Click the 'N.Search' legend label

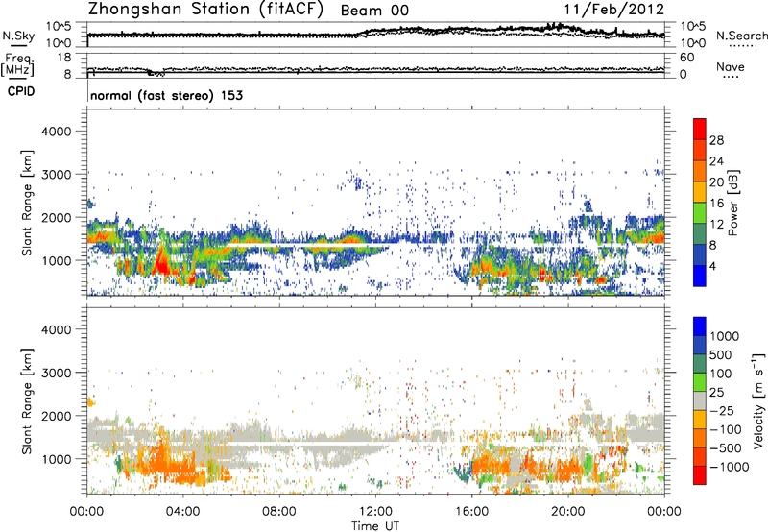coord(741,36)
